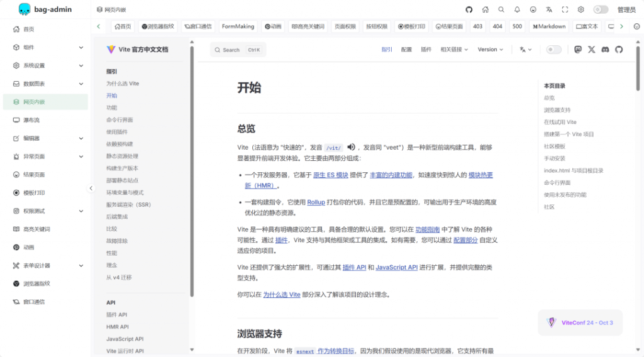This screenshot has width=644, height=357.
Task: Open 窗口通信 in the left sidebar
Action: (x=45, y=302)
